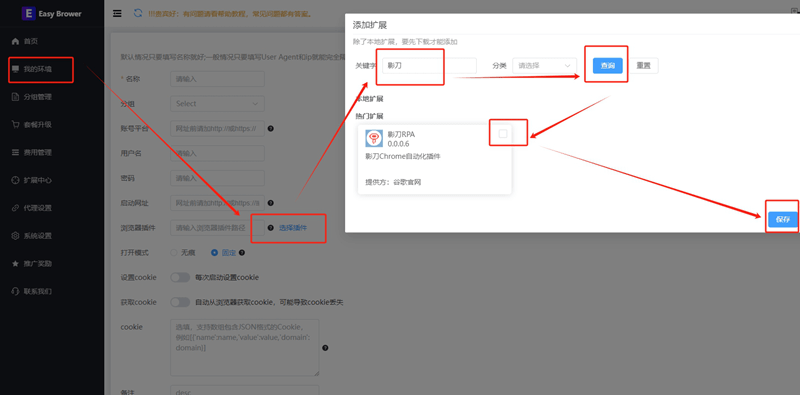Click the cookie JSON textarea
Screen dimensions: 800x395
[244, 348]
